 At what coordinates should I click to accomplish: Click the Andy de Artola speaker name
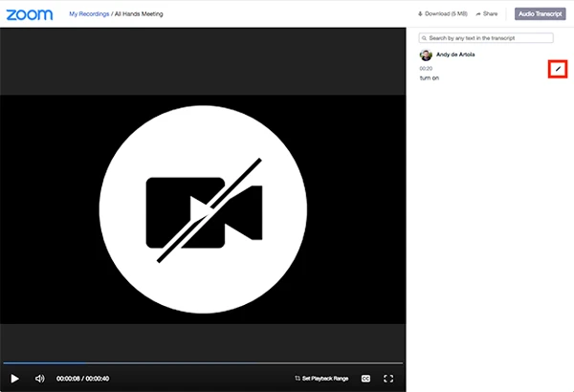click(456, 54)
